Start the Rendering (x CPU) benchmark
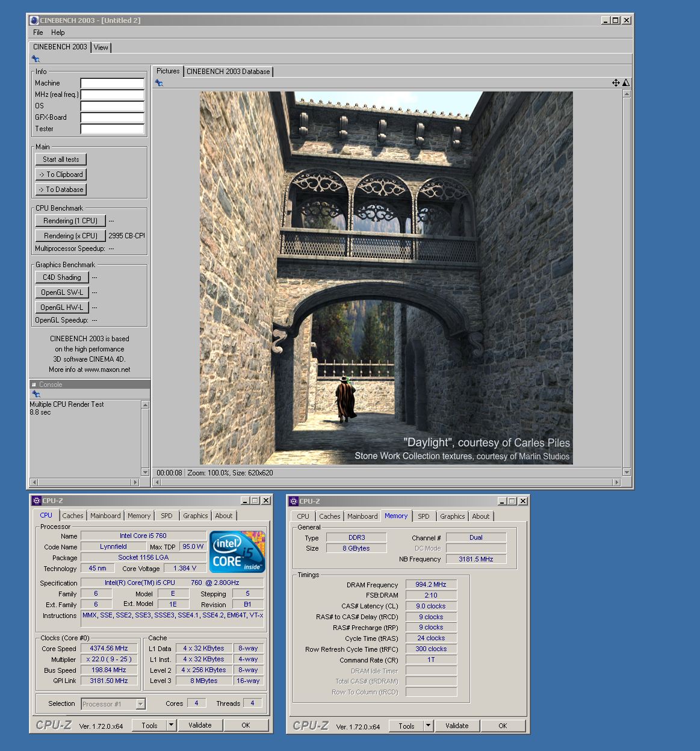The width and height of the screenshot is (700, 751). (70, 236)
